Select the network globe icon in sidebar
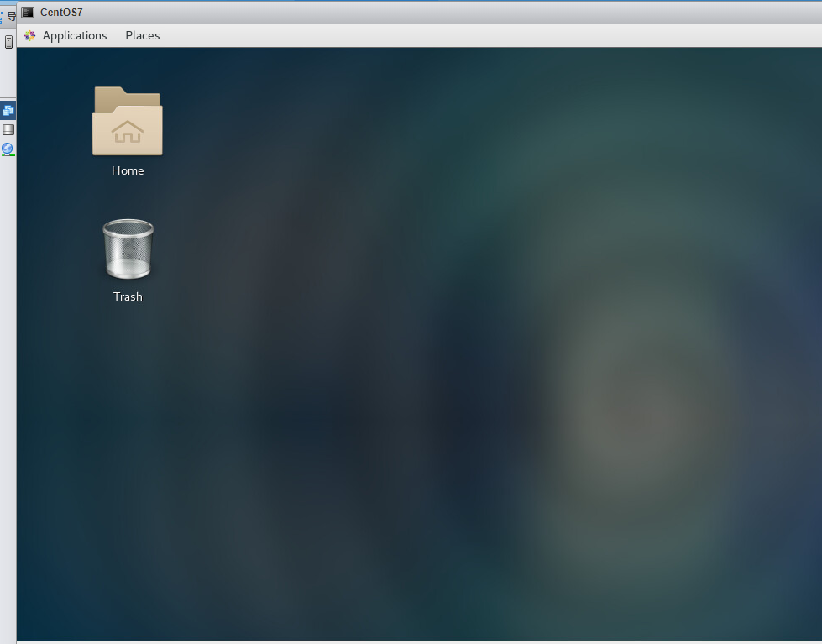The width and height of the screenshot is (822, 644). tap(8, 149)
